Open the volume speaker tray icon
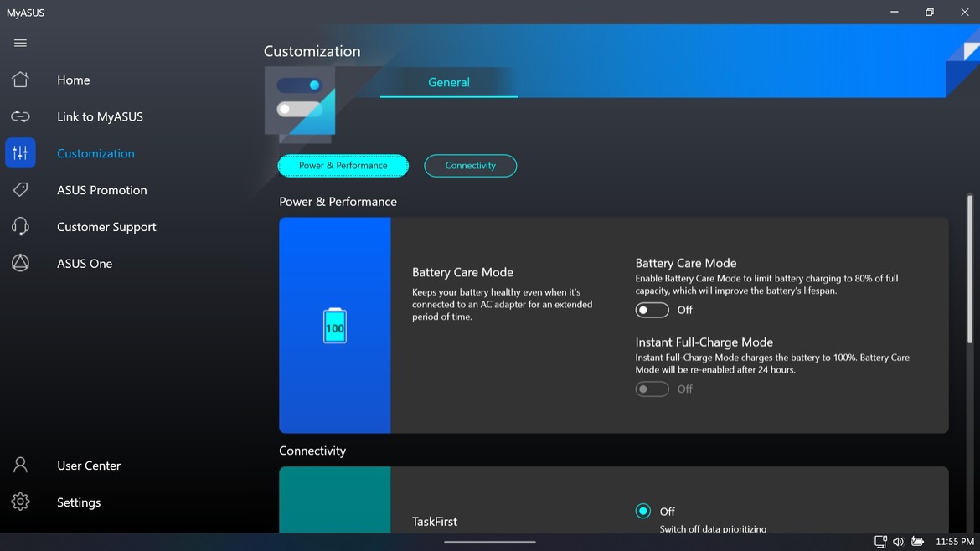The width and height of the screenshot is (980, 551). [898, 542]
